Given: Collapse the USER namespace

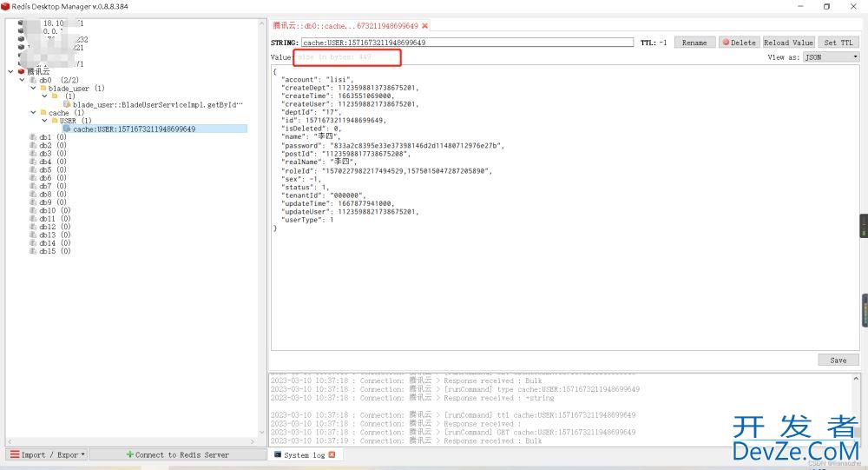Looking at the screenshot, I should 44,120.
